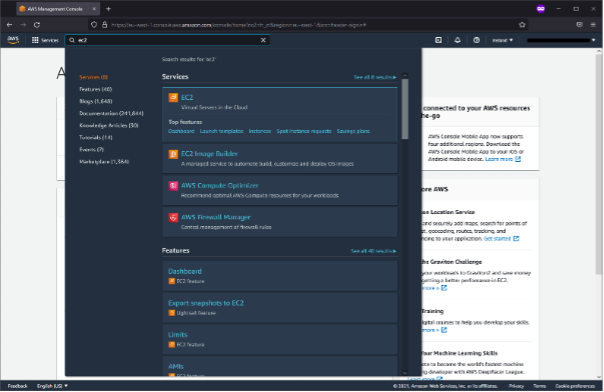Open Cookie preferences footer link
This screenshot has width=604, height=392.
click(575, 386)
